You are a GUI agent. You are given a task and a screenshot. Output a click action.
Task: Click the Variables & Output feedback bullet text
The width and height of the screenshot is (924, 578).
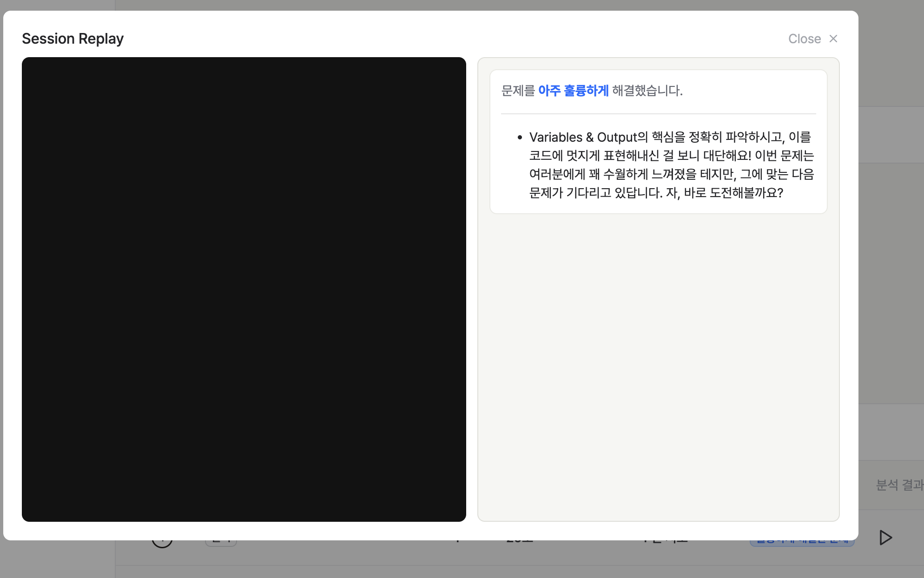[x=671, y=164]
